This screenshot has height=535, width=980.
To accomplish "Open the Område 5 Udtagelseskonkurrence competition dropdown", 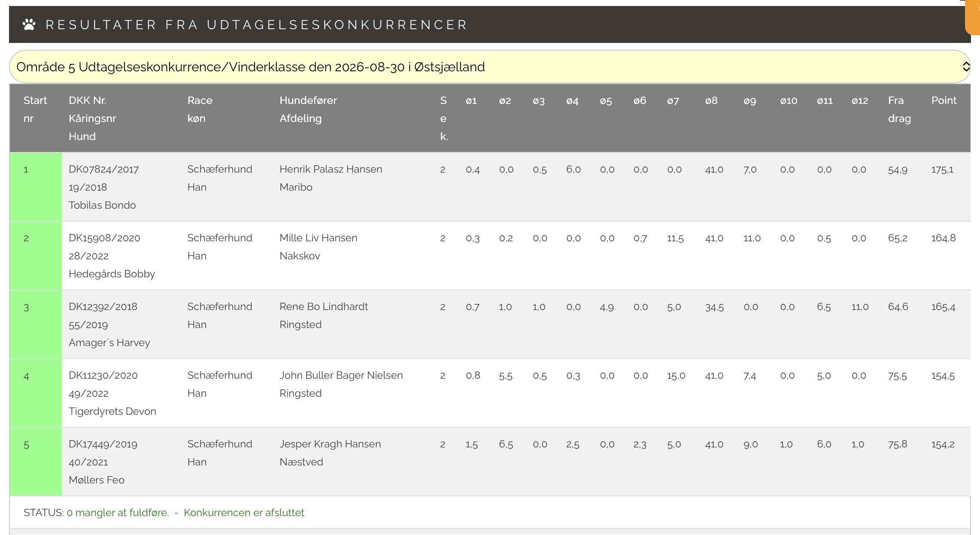I will (x=490, y=67).
